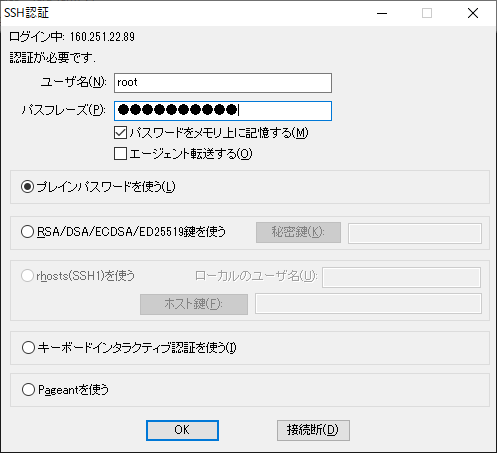Select キーボードインタラクティブ認証を使う option
Image resolution: width=497 pixels, height=453 pixels.
[28, 348]
